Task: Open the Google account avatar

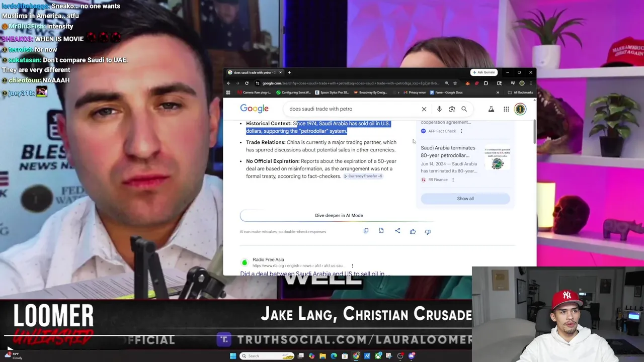Action: click(520, 109)
